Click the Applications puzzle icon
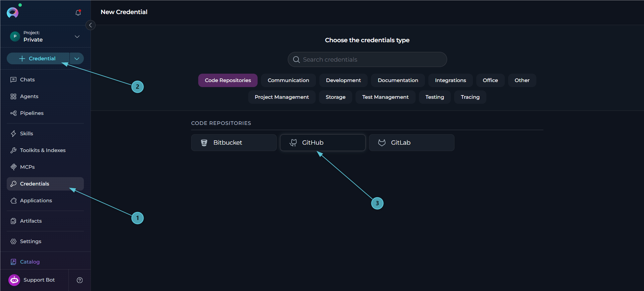 tap(13, 201)
